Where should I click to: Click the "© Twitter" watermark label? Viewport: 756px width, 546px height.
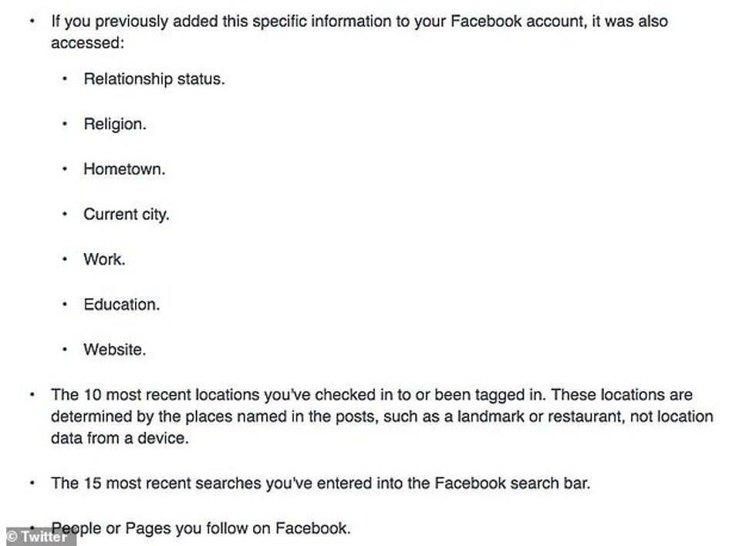[x=36, y=537]
